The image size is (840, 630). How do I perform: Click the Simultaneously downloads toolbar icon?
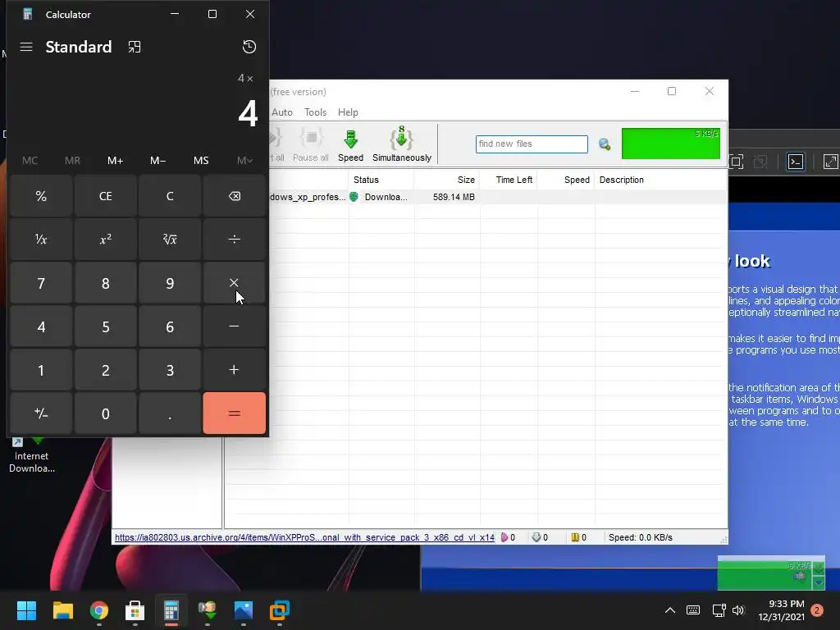click(x=402, y=145)
